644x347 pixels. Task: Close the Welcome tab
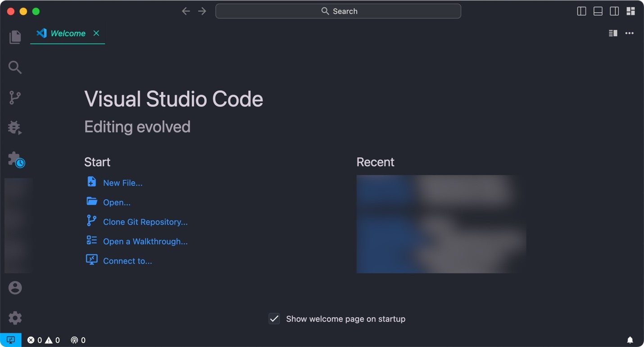point(96,33)
